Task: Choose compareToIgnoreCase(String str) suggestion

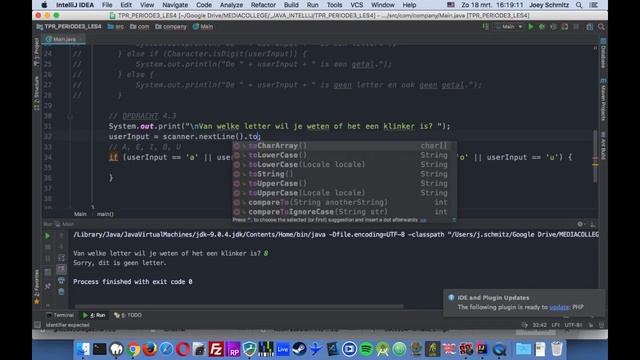Action: click(x=344, y=212)
